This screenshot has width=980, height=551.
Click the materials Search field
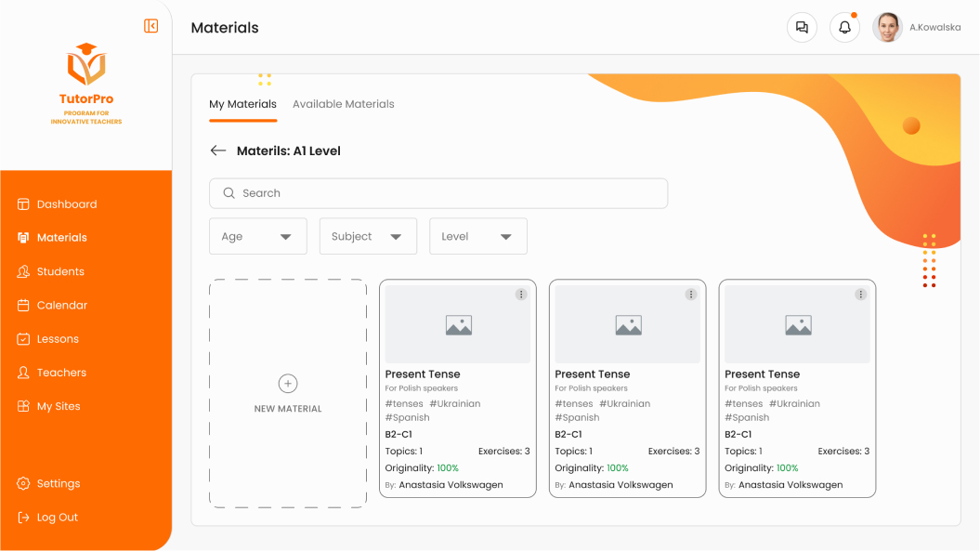point(438,193)
